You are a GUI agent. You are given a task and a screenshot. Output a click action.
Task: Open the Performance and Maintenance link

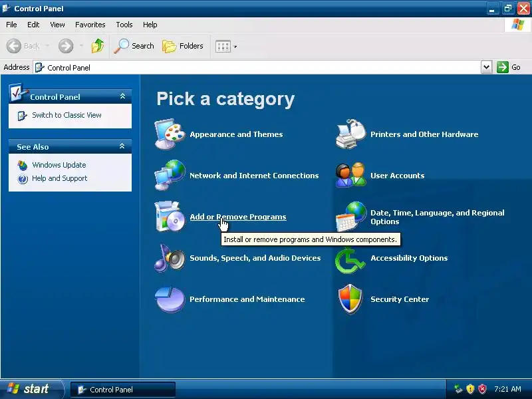pyautogui.click(x=247, y=299)
